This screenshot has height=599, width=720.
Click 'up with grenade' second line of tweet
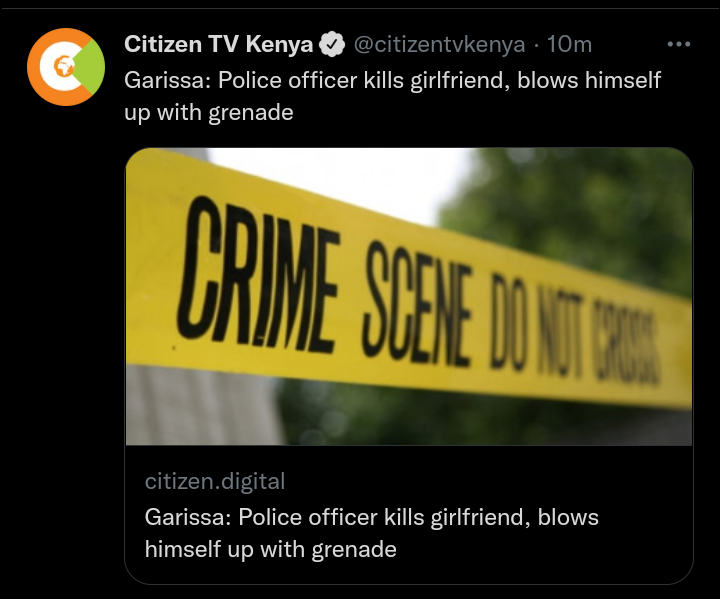(x=208, y=113)
